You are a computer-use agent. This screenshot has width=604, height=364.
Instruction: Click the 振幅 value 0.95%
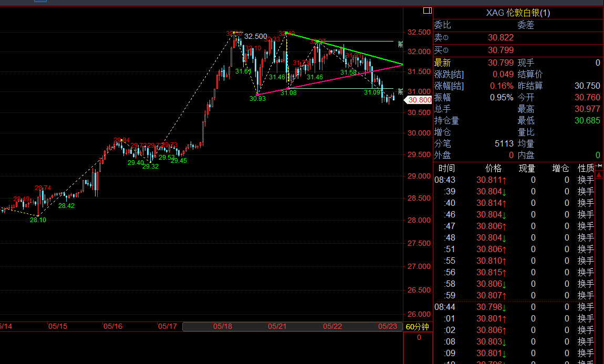(502, 97)
